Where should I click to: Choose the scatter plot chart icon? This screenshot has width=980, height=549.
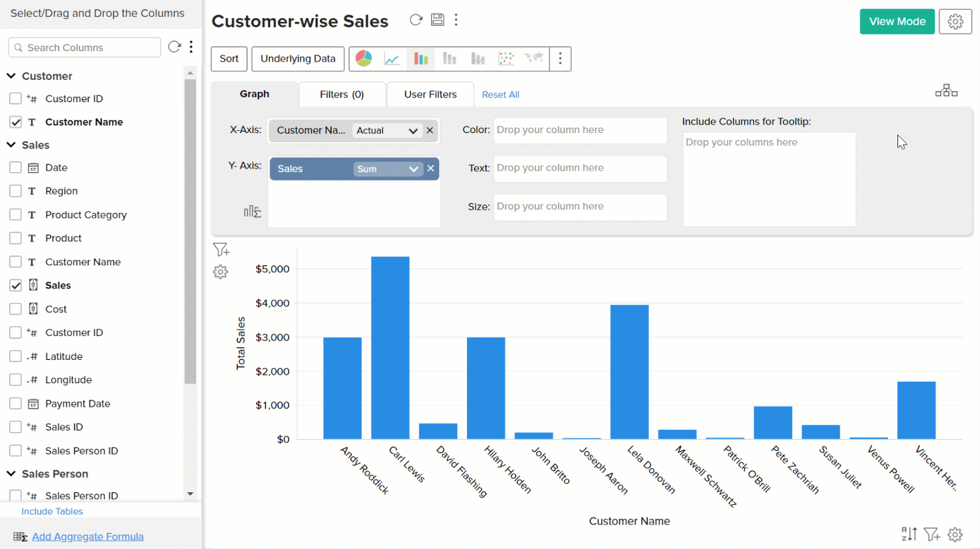click(506, 59)
